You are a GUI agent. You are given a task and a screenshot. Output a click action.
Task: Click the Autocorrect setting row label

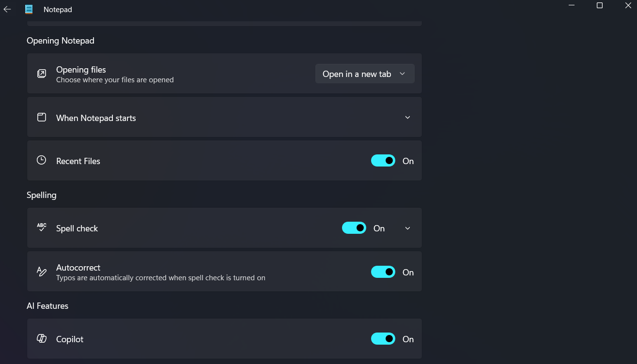pyautogui.click(x=78, y=268)
